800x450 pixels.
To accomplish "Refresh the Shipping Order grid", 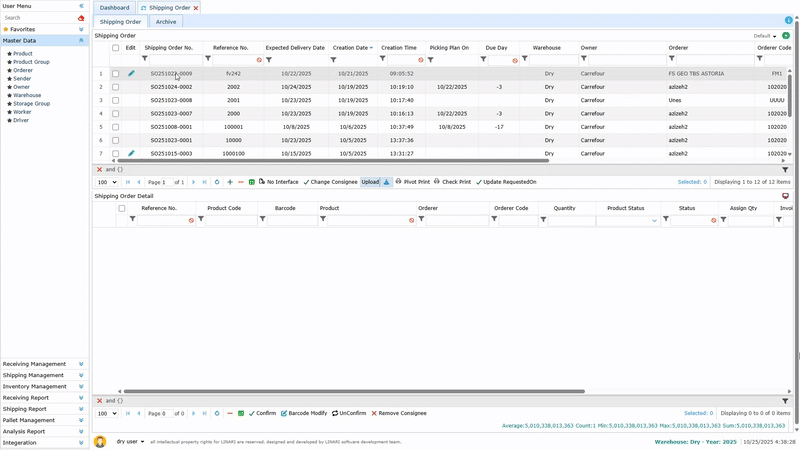I will click(217, 182).
